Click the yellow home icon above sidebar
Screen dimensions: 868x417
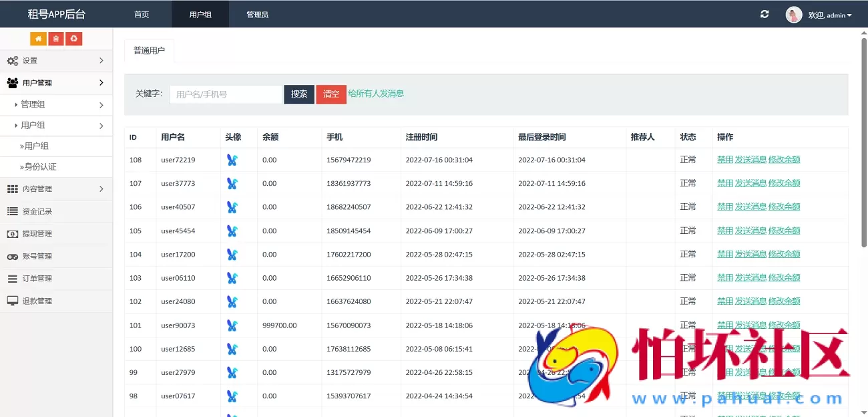tap(38, 39)
